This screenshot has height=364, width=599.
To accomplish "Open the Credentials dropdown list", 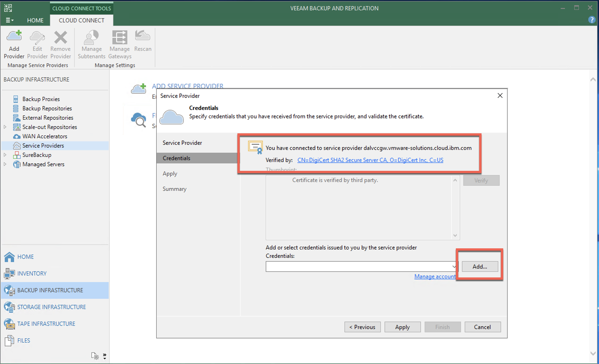I will [x=454, y=267].
